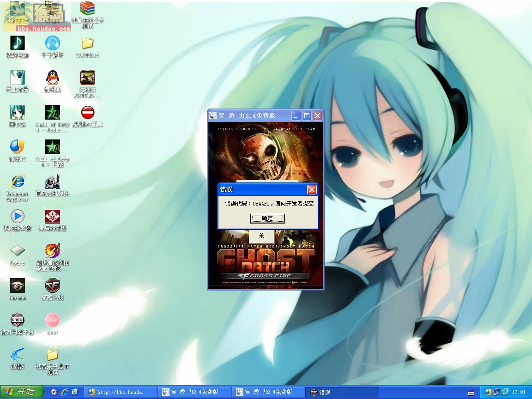Click the media player quick launch icon

(x=54, y=392)
